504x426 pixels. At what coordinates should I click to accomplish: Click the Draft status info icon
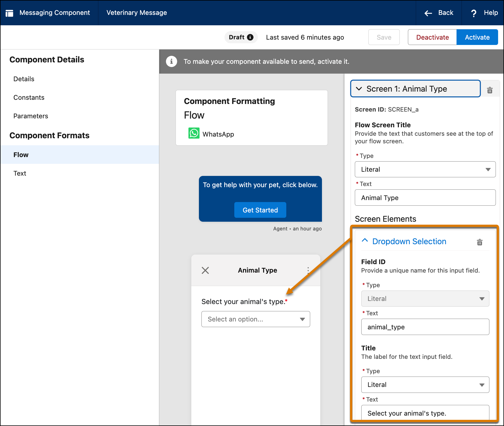pos(250,37)
